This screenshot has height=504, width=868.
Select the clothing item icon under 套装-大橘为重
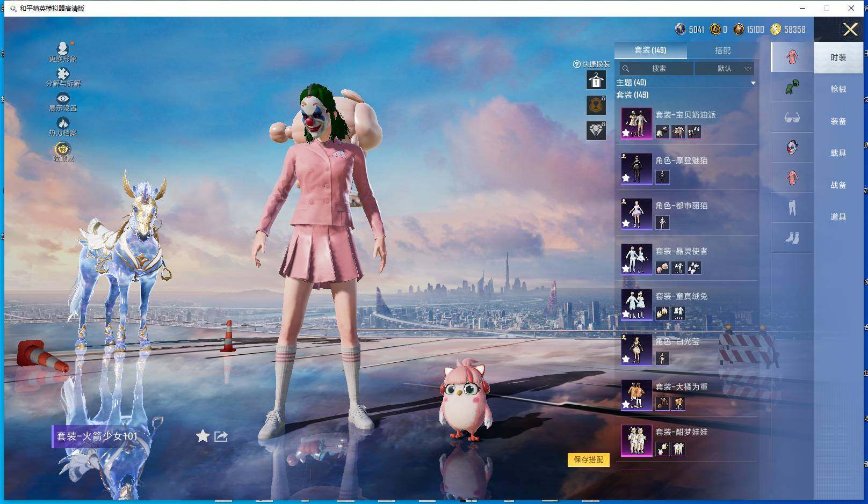[x=678, y=404]
